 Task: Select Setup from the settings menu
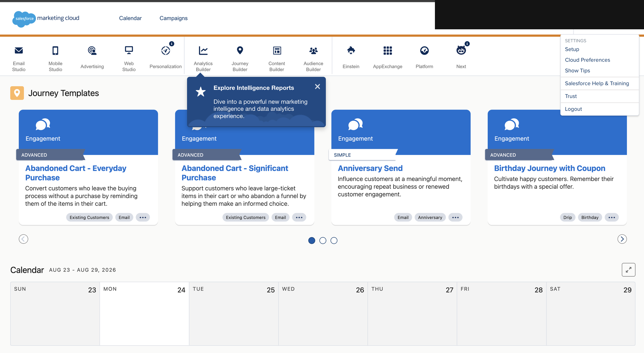[572, 49]
